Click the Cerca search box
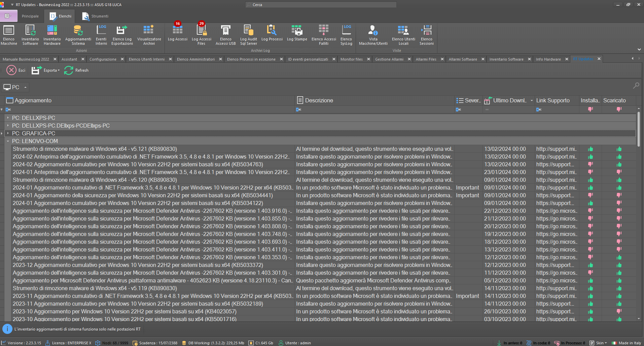The image size is (644, 346). (x=321, y=5)
